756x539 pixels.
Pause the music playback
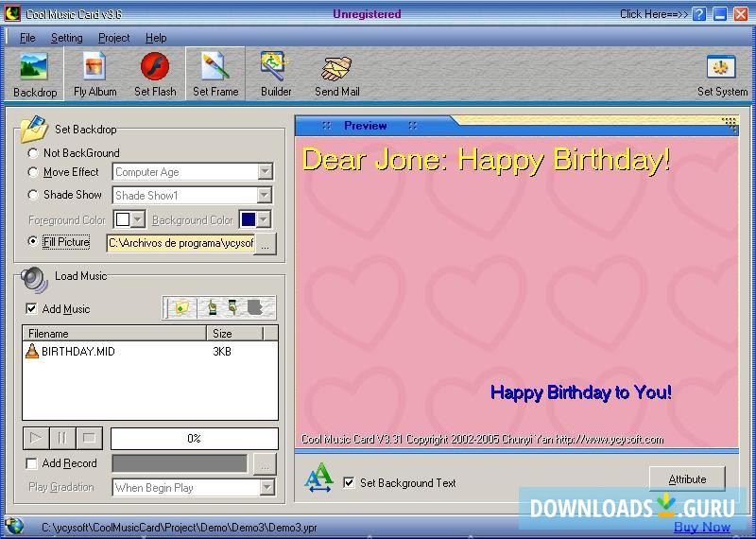pyautogui.click(x=62, y=438)
